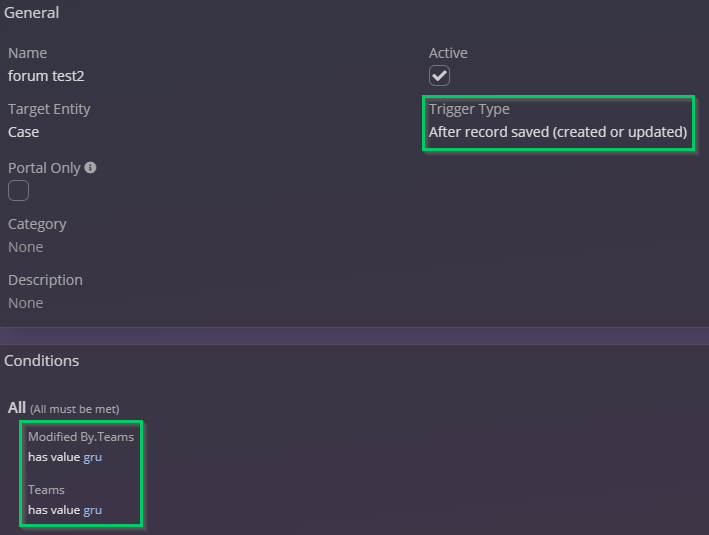Screen dimensions: 709x535
Task: Select the Target Entity value 'Case'
Action: 24,132
